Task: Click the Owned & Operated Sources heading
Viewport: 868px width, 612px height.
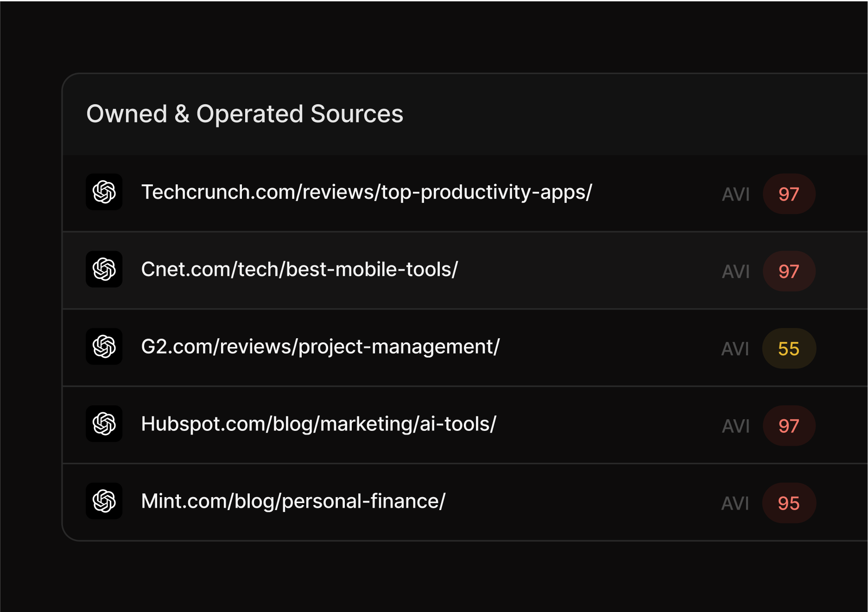Action: (245, 114)
